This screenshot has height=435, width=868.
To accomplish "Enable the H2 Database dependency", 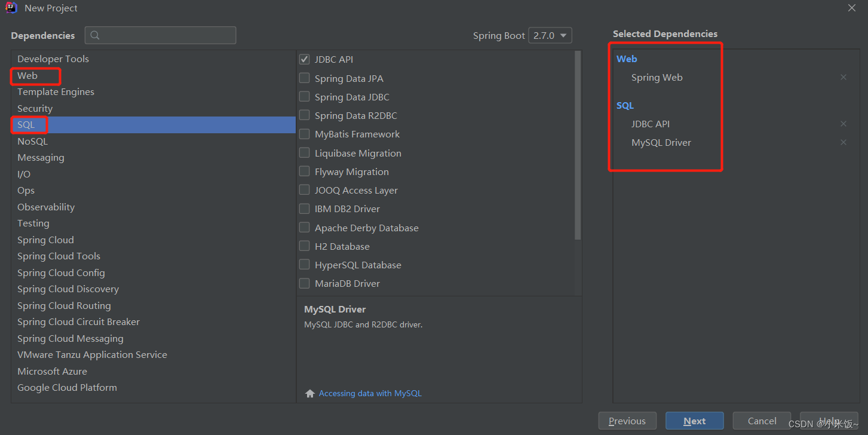I will (304, 246).
